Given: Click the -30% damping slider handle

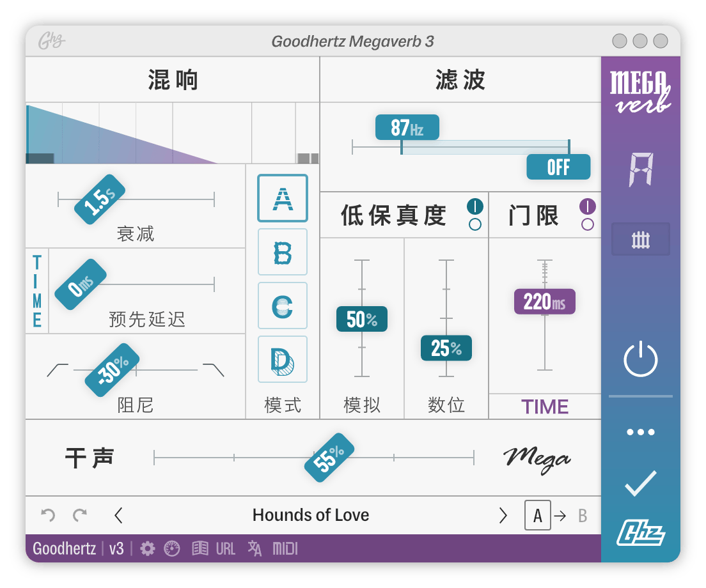Looking at the screenshot, I should [112, 370].
